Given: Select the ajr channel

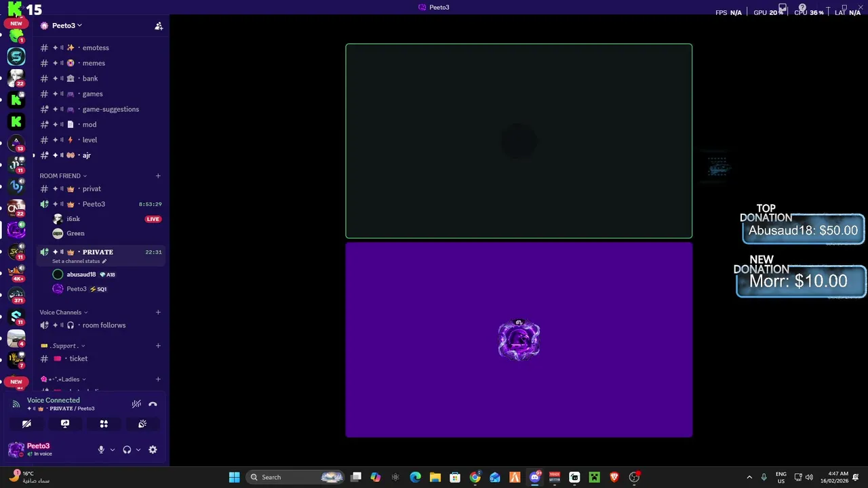Looking at the screenshot, I should click(100, 155).
